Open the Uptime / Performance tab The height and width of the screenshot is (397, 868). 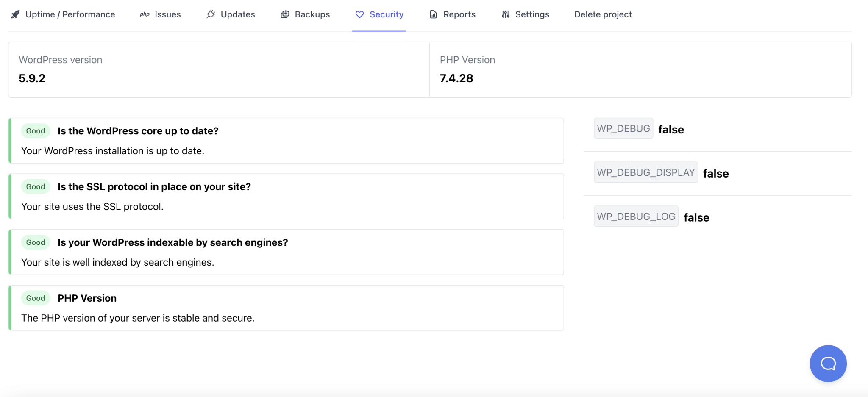63,14
